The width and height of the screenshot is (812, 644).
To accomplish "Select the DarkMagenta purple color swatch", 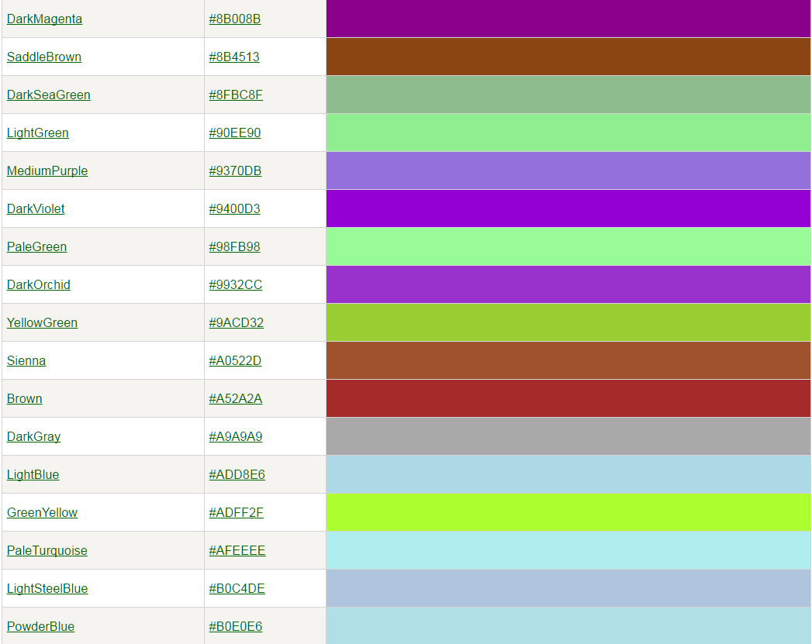I will 568,19.
